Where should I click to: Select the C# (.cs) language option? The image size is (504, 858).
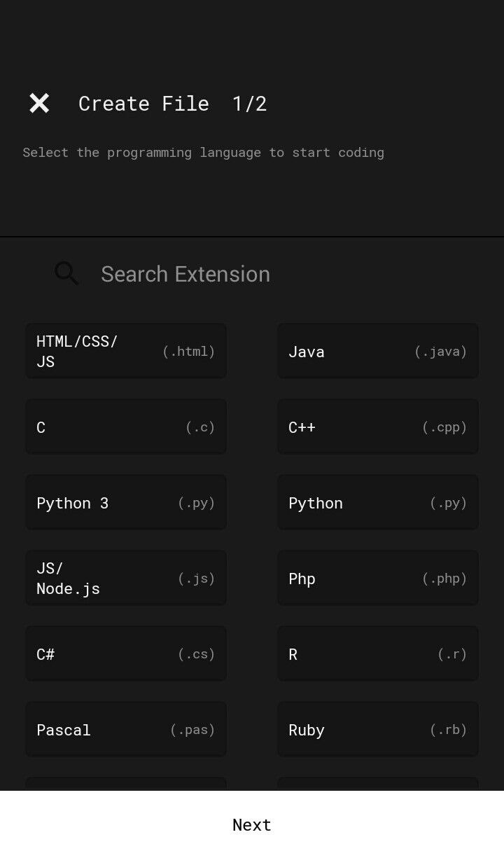pyautogui.click(x=126, y=653)
